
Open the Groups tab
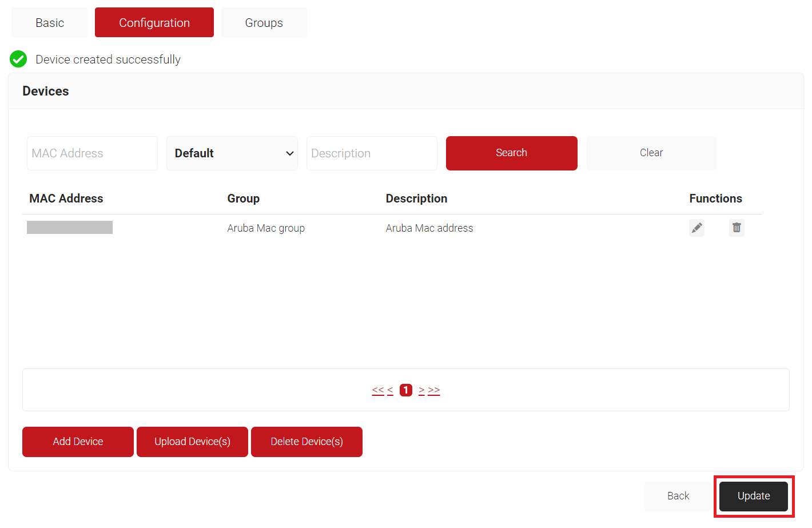pyautogui.click(x=264, y=23)
